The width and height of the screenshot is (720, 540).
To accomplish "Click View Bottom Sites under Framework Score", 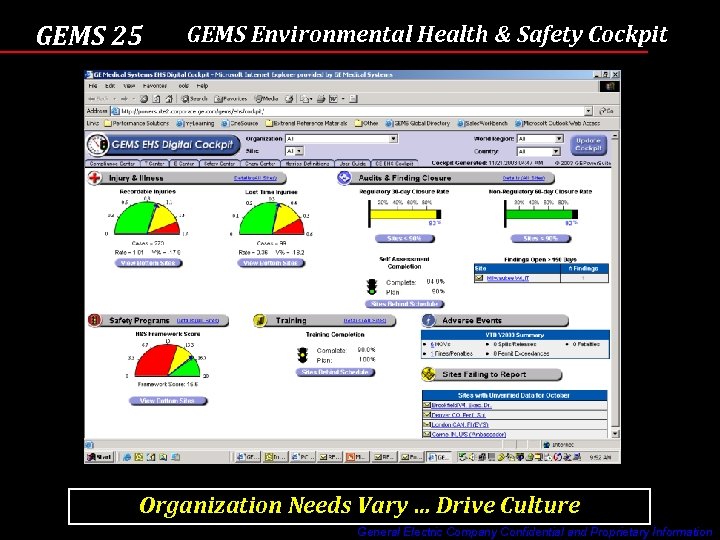I will (168, 401).
